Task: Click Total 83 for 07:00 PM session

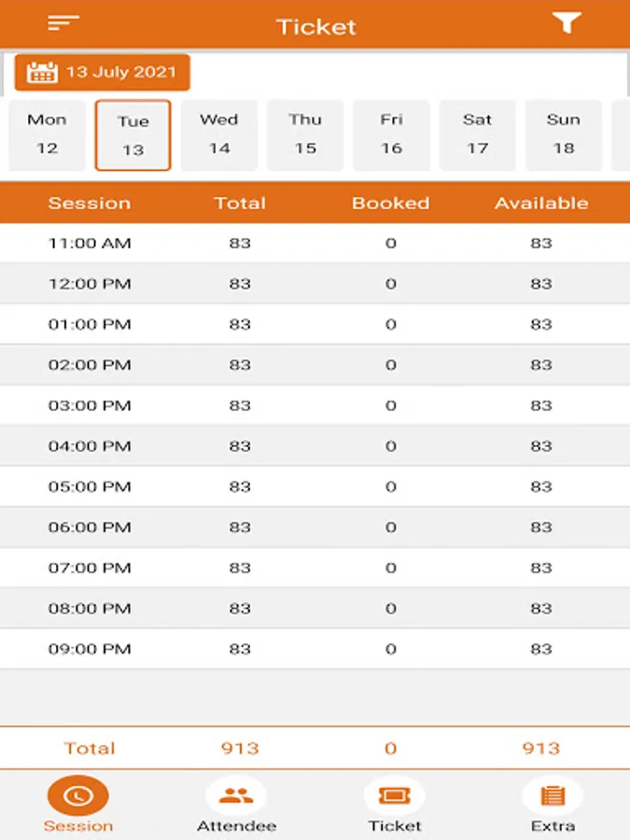Action: click(240, 567)
